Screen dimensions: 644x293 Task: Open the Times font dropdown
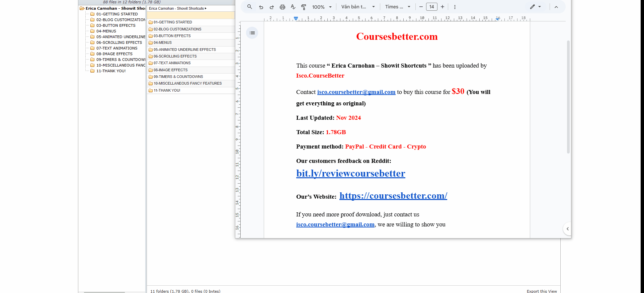click(x=397, y=7)
